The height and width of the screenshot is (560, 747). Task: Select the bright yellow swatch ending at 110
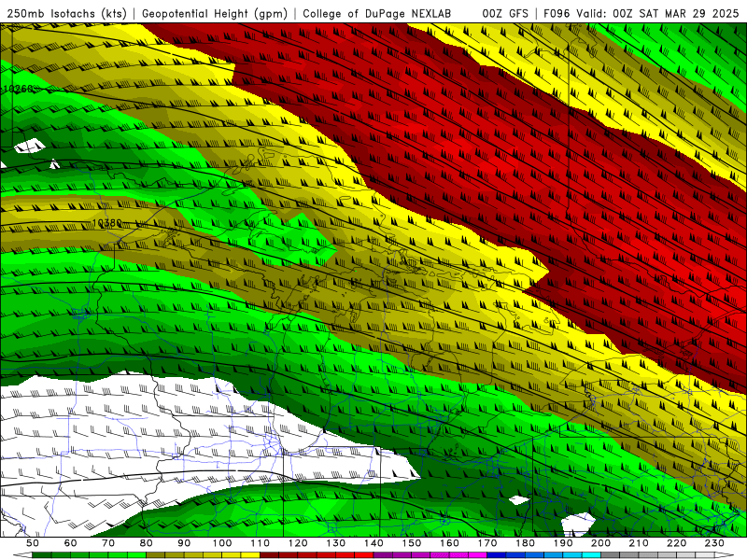click(250, 555)
